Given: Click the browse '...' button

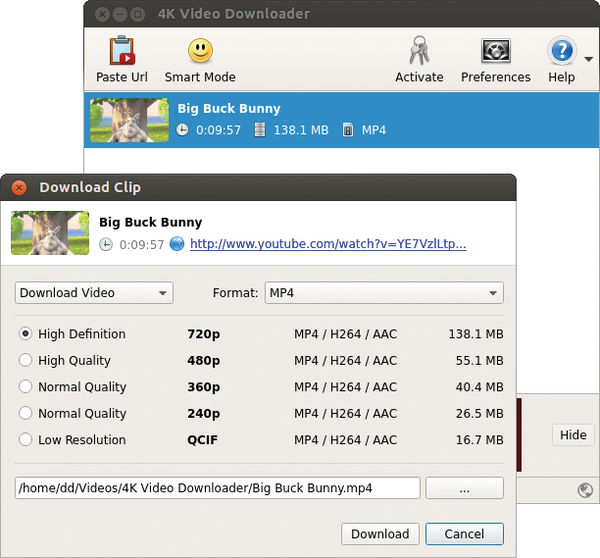Looking at the screenshot, I should point(465,488).
